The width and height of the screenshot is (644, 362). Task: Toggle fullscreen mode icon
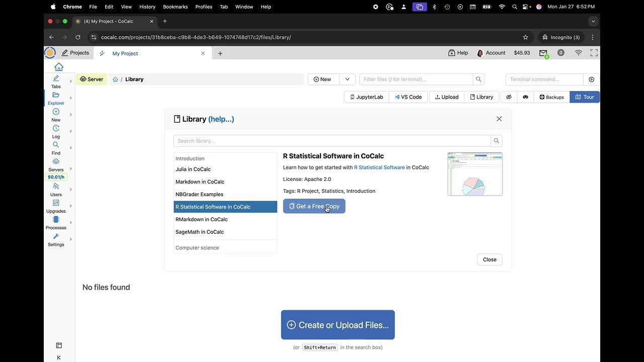[594, 53]
